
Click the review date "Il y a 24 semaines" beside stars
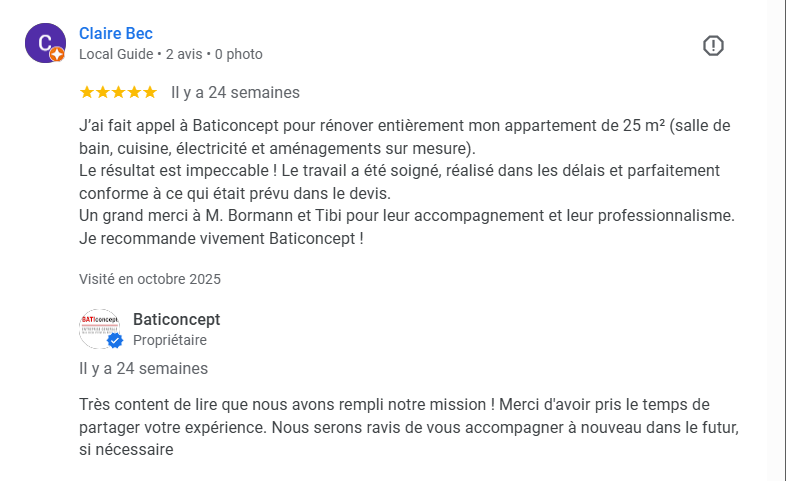(235, 93)
